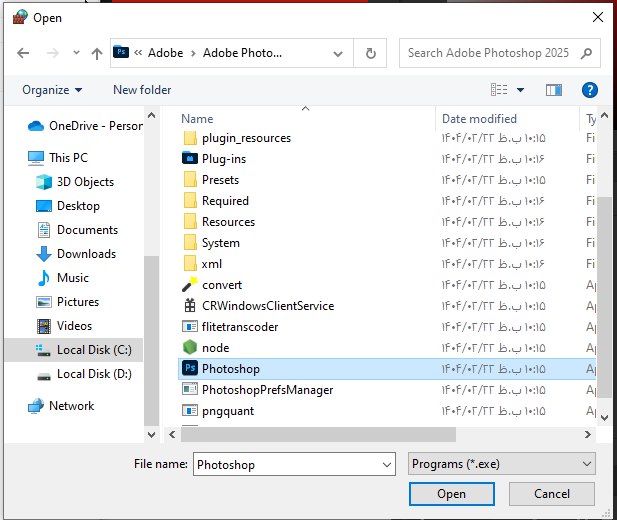The height and width of the screenshot is (520, 617).
Task: Open the Programs (*.exe) file type dropdown
Action: pos(502,464)
